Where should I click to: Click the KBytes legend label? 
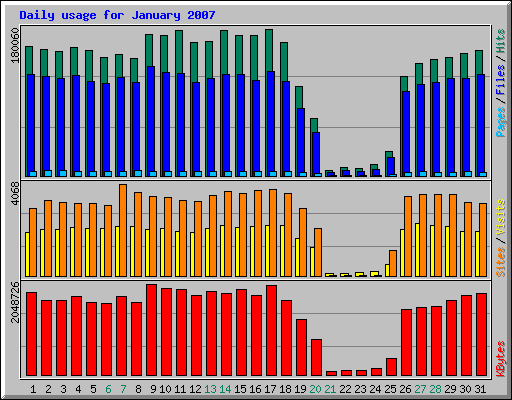501,359
